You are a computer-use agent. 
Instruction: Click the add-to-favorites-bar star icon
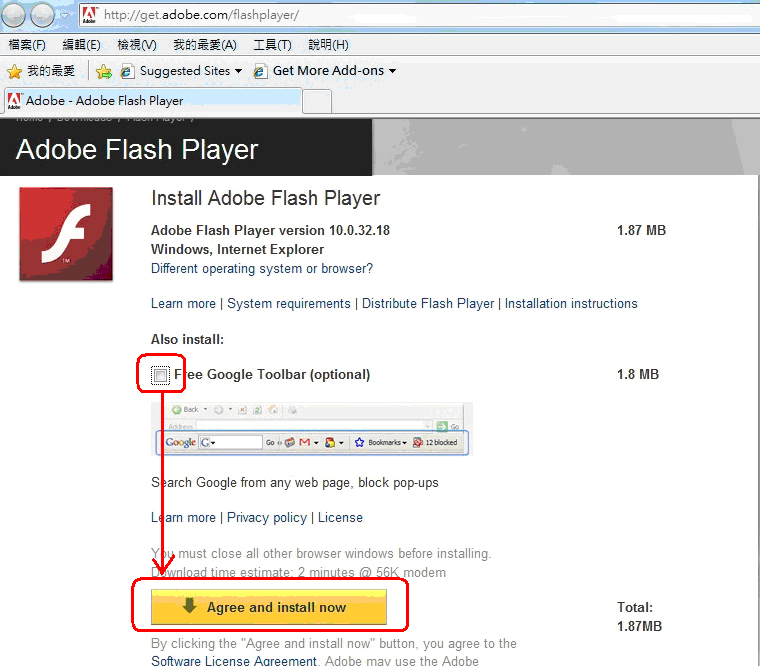click(104, 72)
